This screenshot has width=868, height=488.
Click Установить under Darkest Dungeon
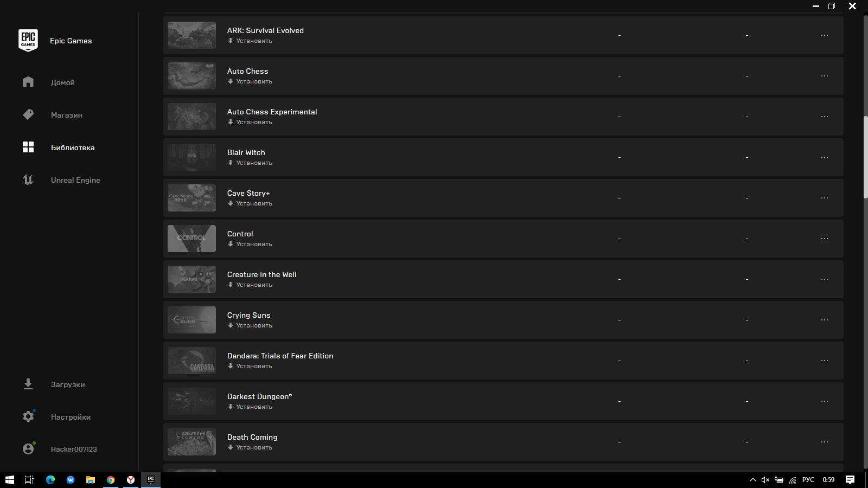(250, 407)
